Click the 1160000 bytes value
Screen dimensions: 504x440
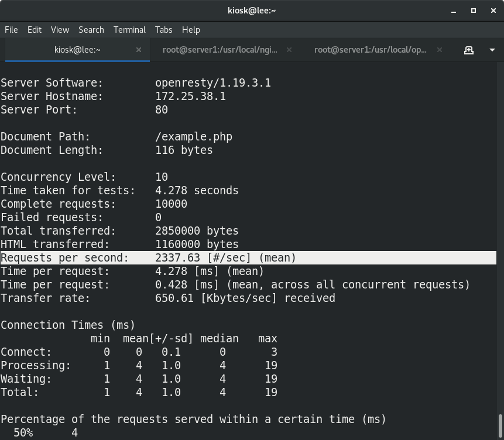click(197, 245)
